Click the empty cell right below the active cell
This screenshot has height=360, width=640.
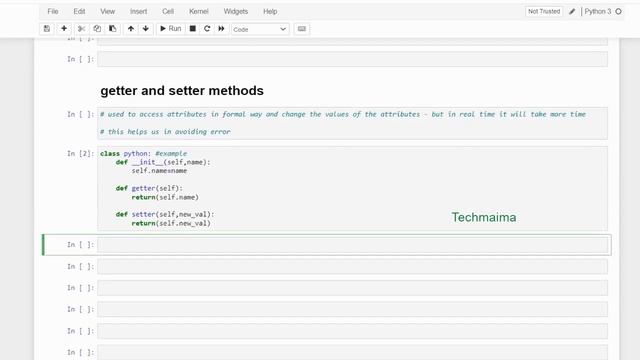[352, 267]
